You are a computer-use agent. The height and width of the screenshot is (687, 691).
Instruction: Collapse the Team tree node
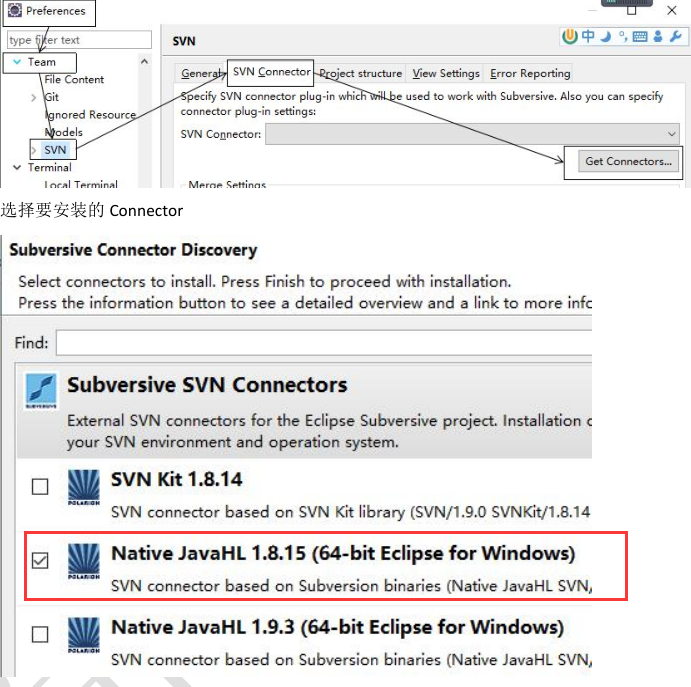(17, 62)
